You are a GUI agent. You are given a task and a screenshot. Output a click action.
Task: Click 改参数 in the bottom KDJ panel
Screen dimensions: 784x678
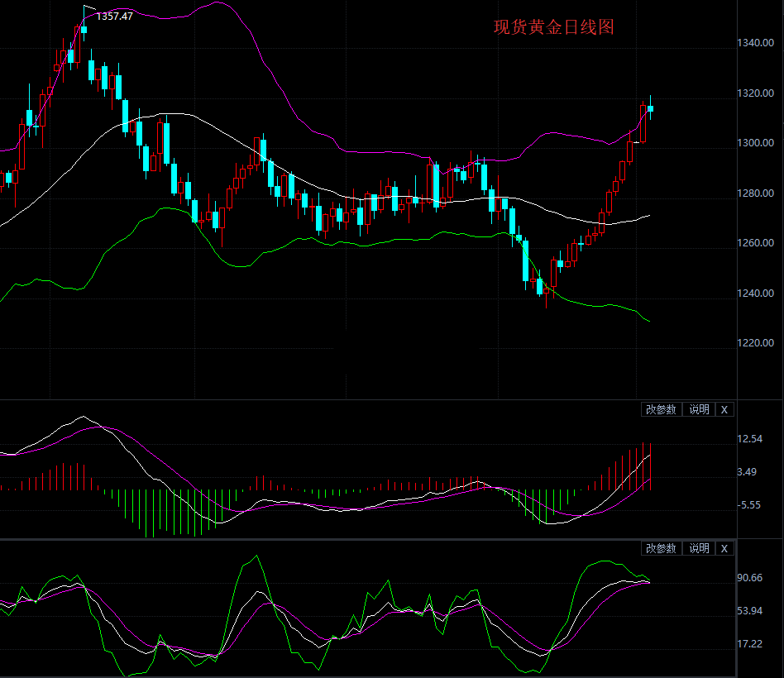(662, 548)
